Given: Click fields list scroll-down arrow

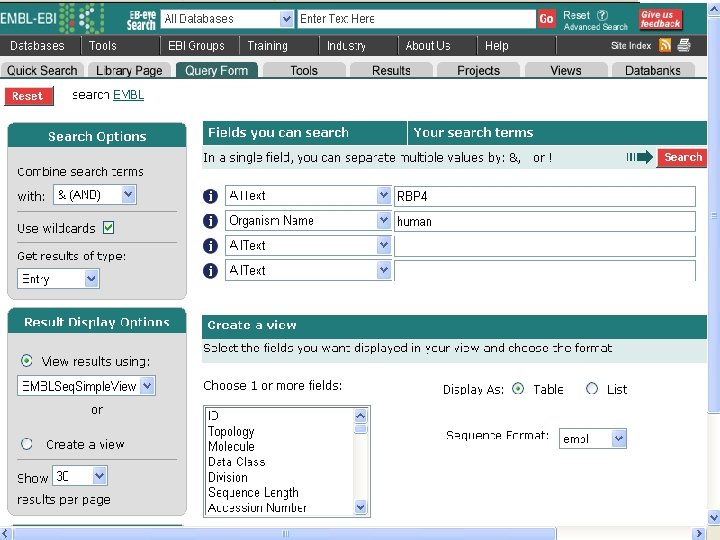Looking at the screenshot, I should pyautogui.click(x=360, y=507).
